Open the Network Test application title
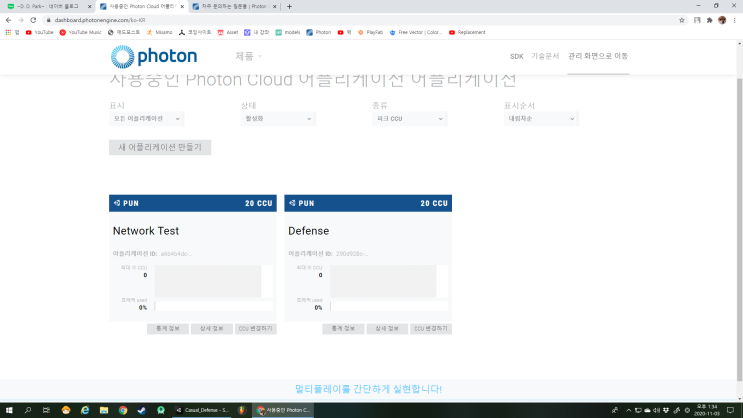Viewport: 743px width, 418px height. (x=146, y=231)
